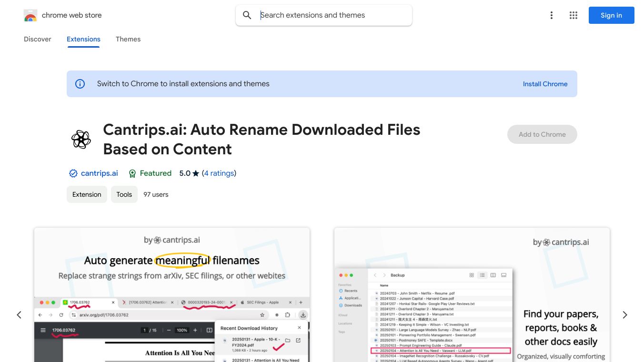
Task: Open the second screenshot about finding papers
Action: (x=472, y=295)
